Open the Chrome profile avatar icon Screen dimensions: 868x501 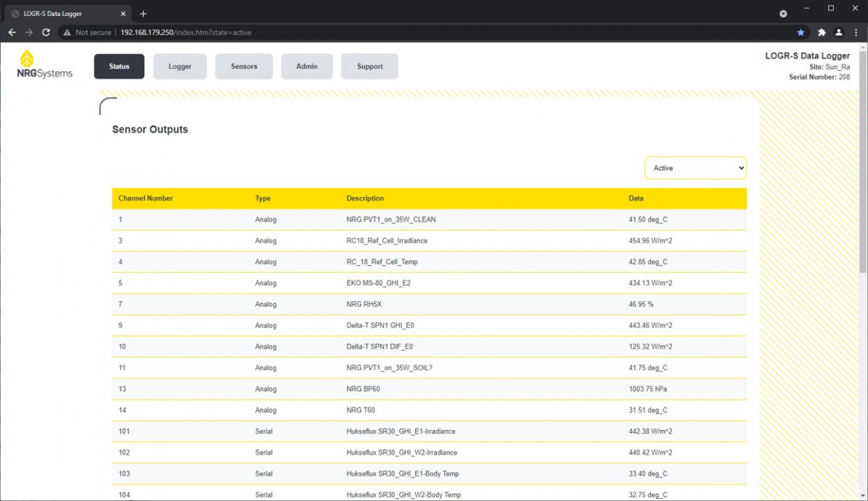(x=838, y=33)
